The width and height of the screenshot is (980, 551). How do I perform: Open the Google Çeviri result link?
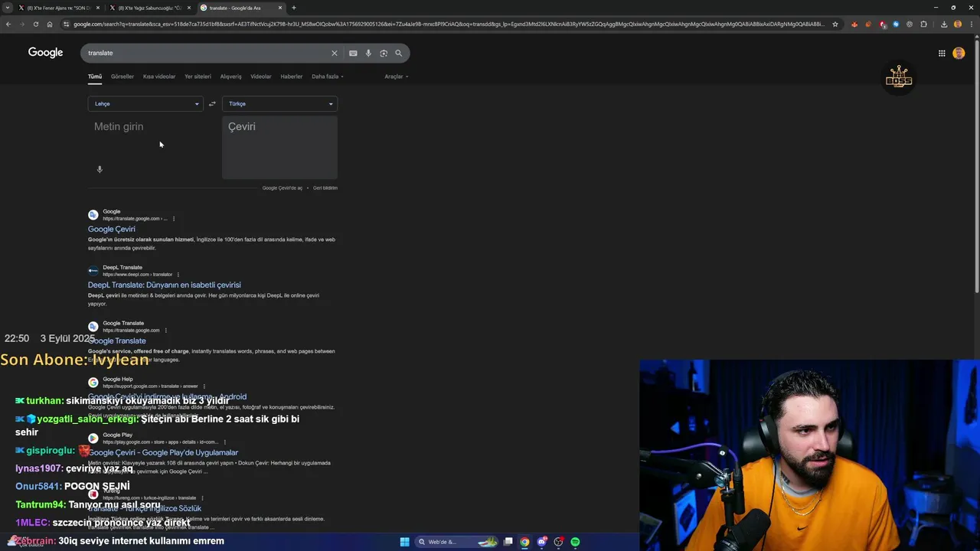pyautogui.click(x=112, y=229)
